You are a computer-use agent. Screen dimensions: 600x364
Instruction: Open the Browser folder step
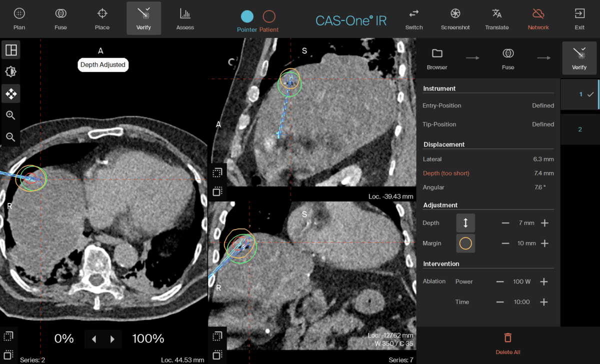coord(437,58)
